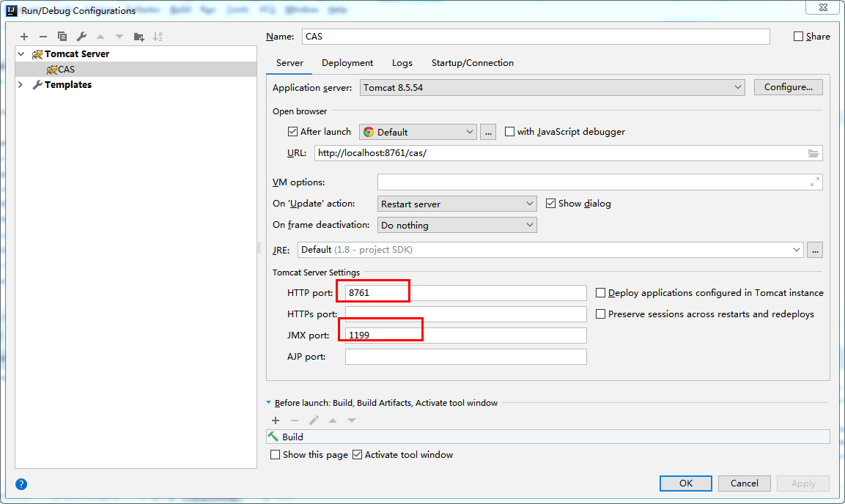Edit before launch task pencil icon
Viewport: 845px width, 504px height.
tap(314, 420)
